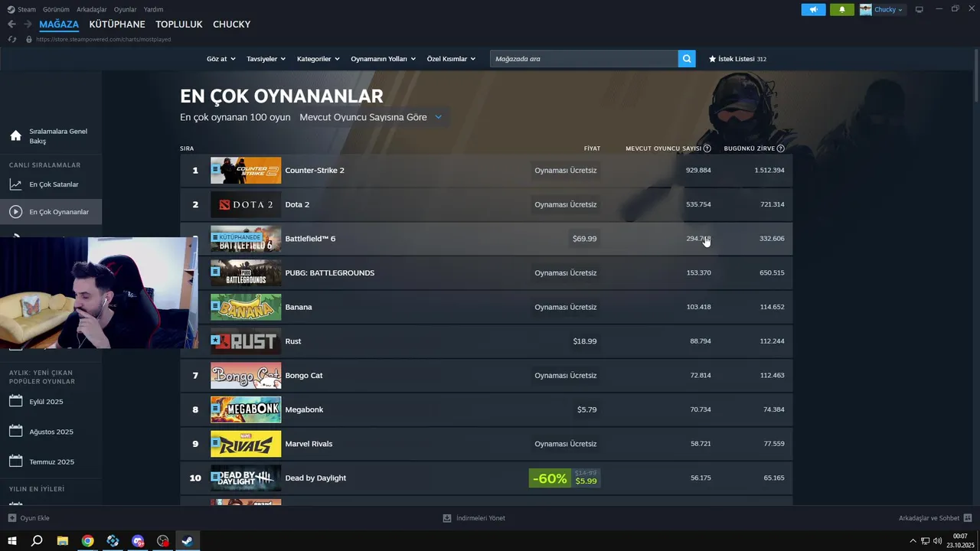
Task: Open the Marvel Rivals title link
Action: tap(309, 444)
